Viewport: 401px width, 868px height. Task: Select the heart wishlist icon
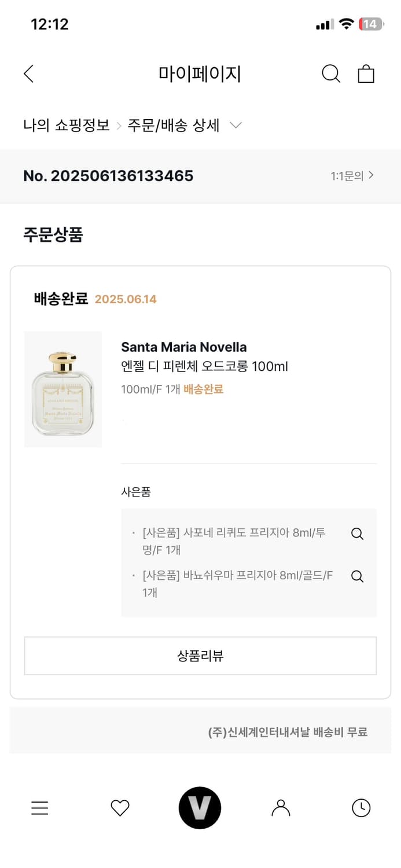120,808
